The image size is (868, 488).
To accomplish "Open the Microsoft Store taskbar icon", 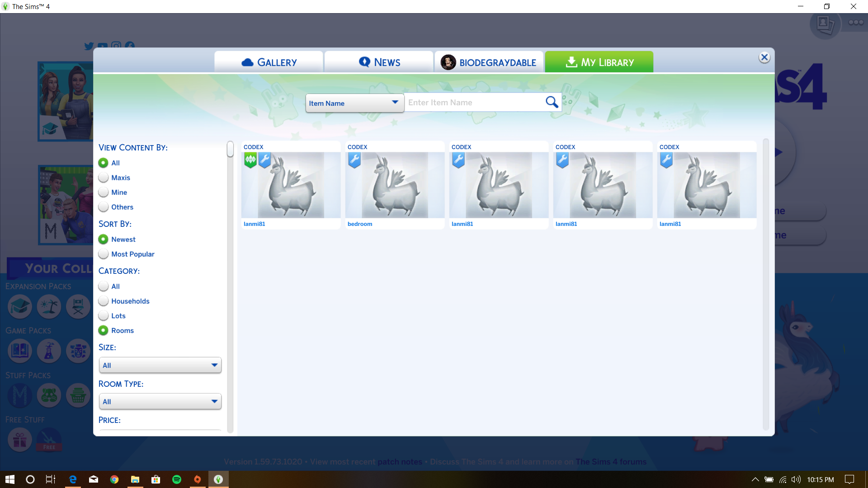I will coord(156,479).
